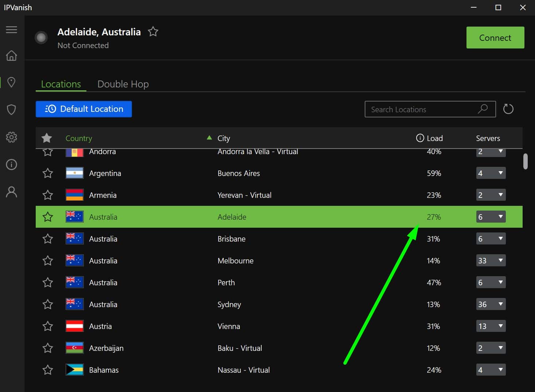Click the Australia flag for Adelaide
This screenshot has height=392, width=535.
[74, 217]
